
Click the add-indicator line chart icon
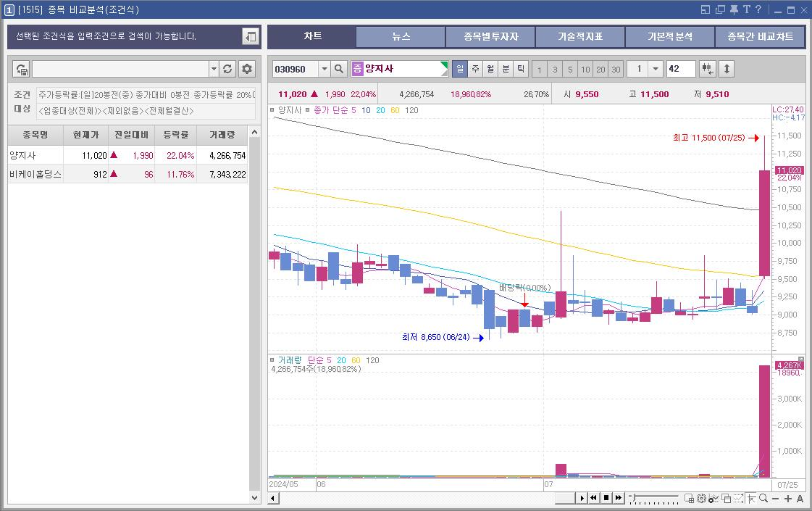[713, 498]
